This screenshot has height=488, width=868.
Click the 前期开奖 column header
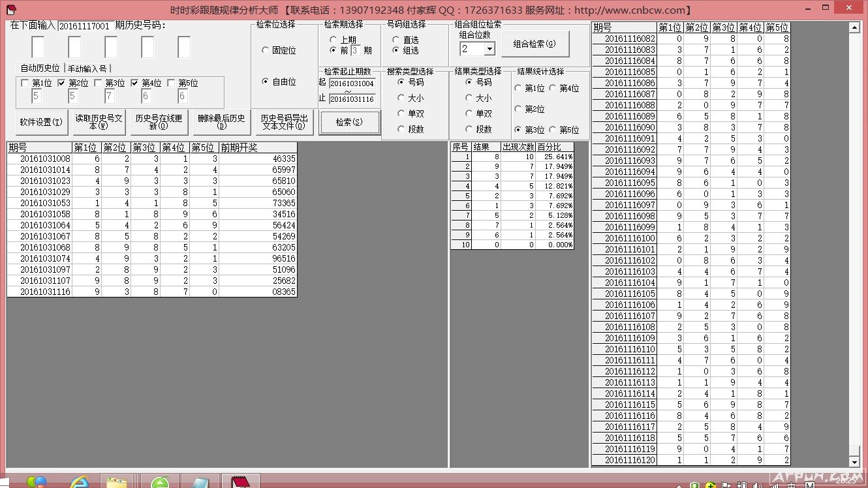[258, 147]
